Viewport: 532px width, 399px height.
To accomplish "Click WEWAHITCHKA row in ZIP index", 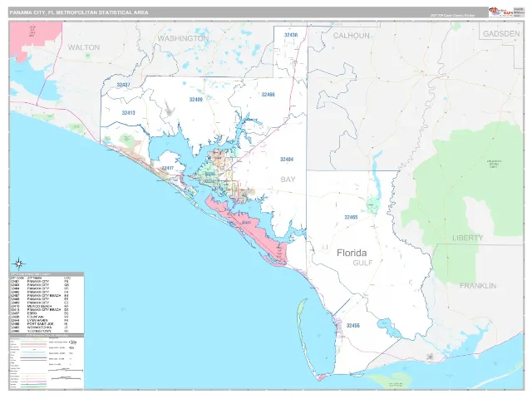I will tap(40, 328).
